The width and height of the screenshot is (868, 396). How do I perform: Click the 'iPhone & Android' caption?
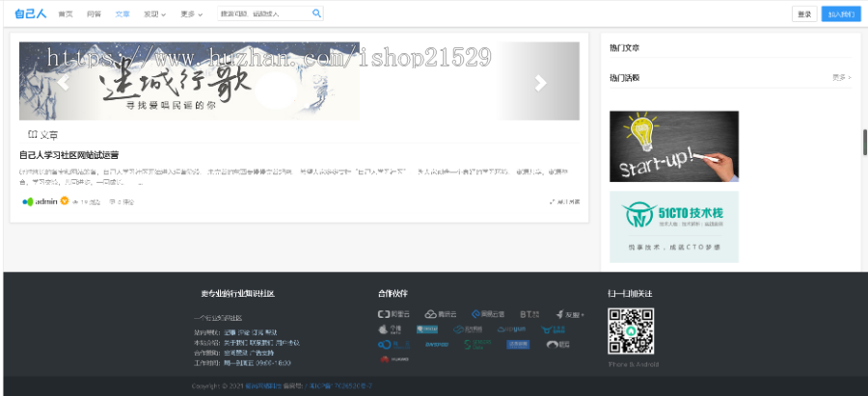click(634, 364)
